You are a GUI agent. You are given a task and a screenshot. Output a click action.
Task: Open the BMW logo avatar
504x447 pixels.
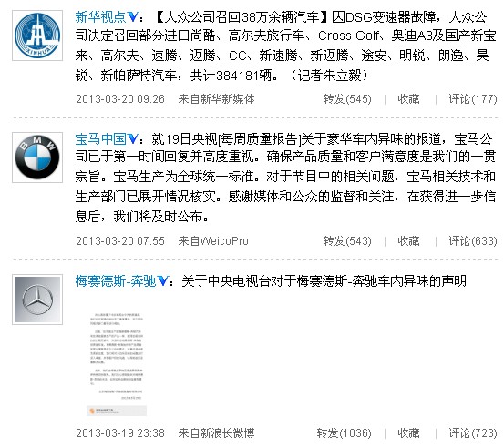pos(37,157)
